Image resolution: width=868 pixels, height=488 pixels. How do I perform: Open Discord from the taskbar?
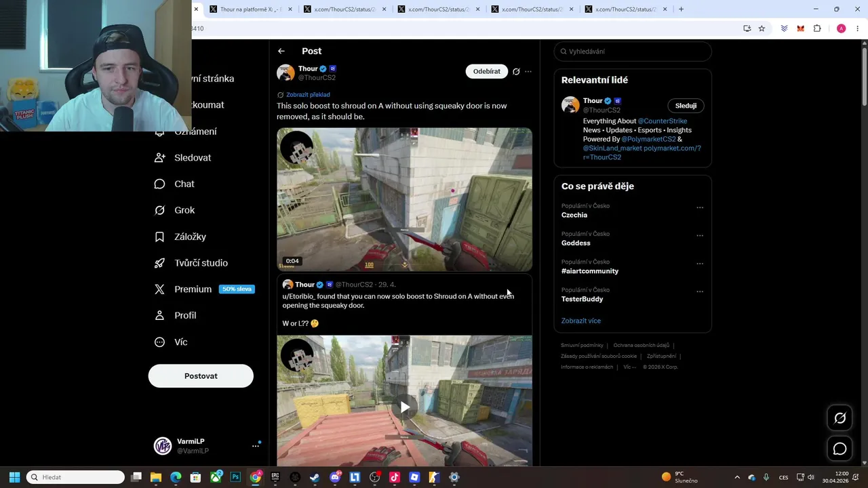335,477
